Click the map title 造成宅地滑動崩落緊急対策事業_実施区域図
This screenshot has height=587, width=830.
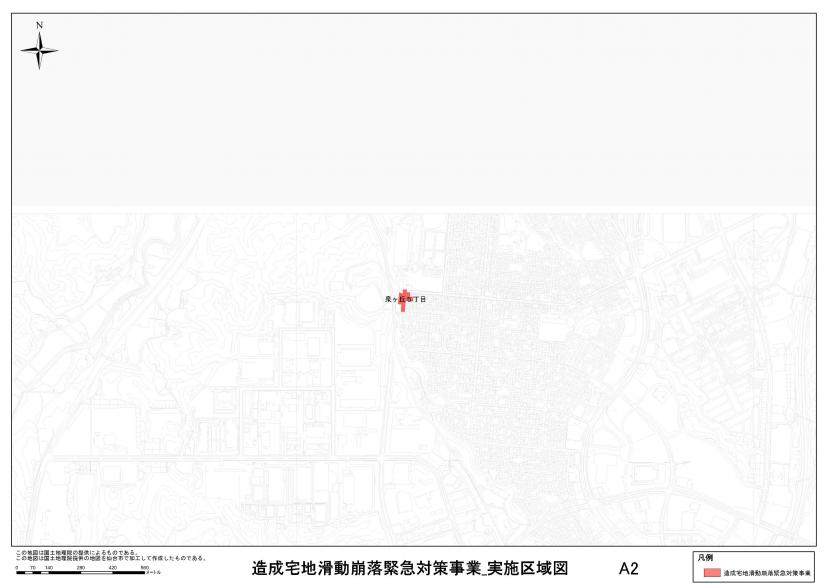[410, 569]
